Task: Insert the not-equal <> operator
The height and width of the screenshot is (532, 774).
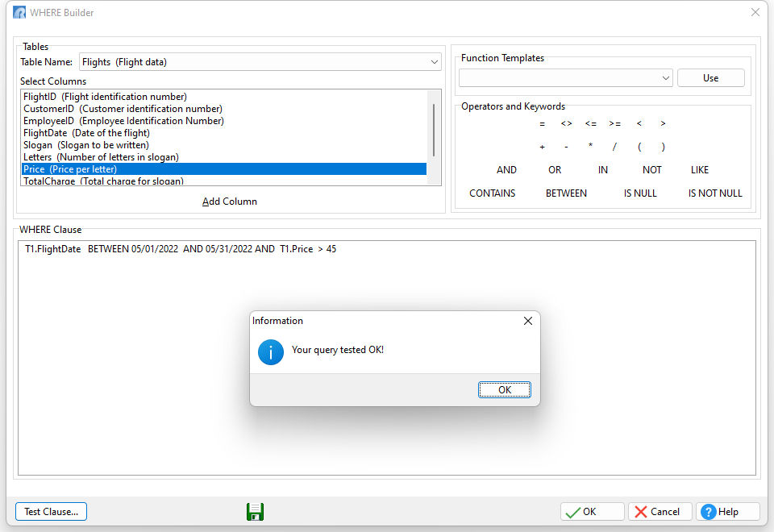Action: [x=566, y=124]
